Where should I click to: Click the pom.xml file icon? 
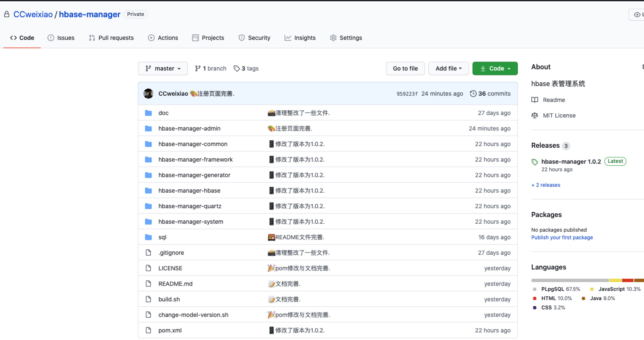point(148,330)
